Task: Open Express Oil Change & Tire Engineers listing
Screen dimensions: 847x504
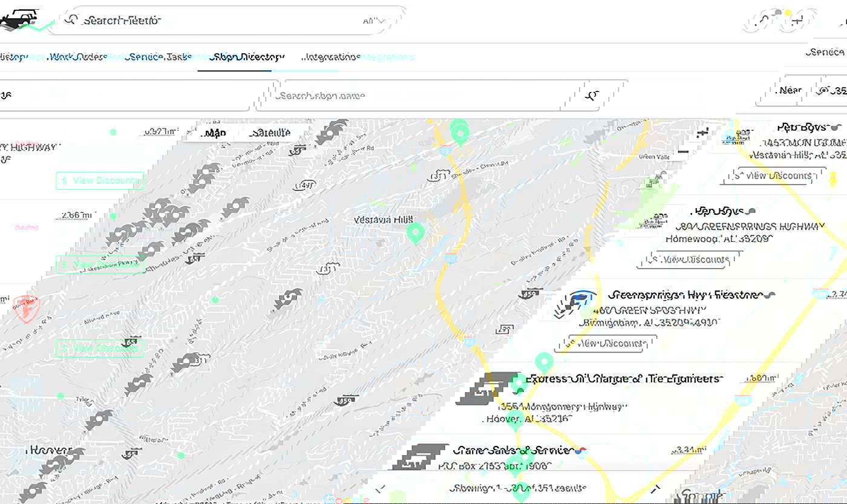Action: click(x=623, y=378)
